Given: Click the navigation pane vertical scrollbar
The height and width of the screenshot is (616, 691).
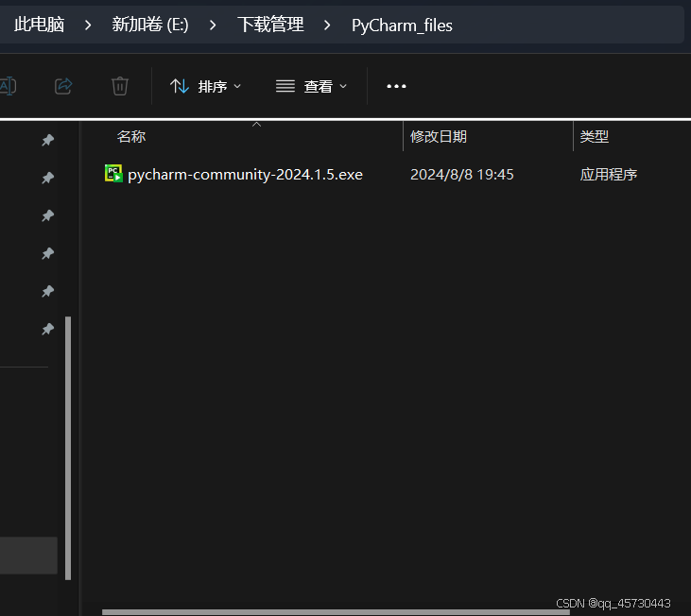Looking at the screenshot, I should click(68, 448).
